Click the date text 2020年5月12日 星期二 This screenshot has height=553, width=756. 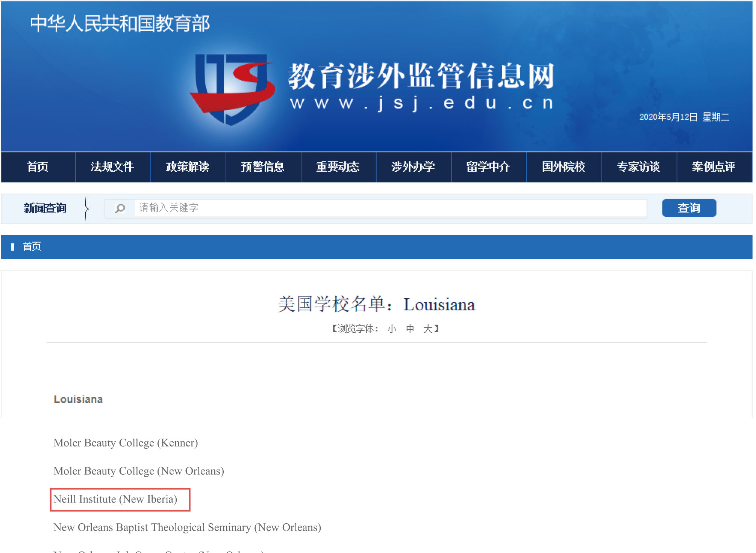[684, 117]
